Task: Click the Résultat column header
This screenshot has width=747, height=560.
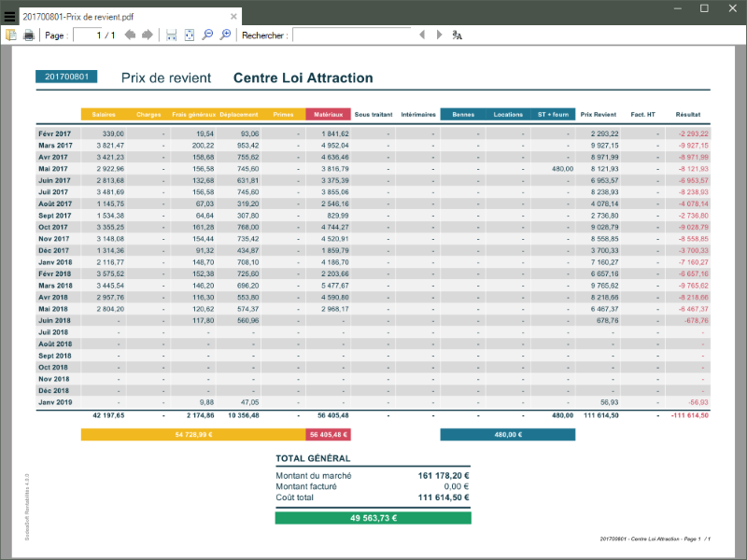Action: pos(688,114)
